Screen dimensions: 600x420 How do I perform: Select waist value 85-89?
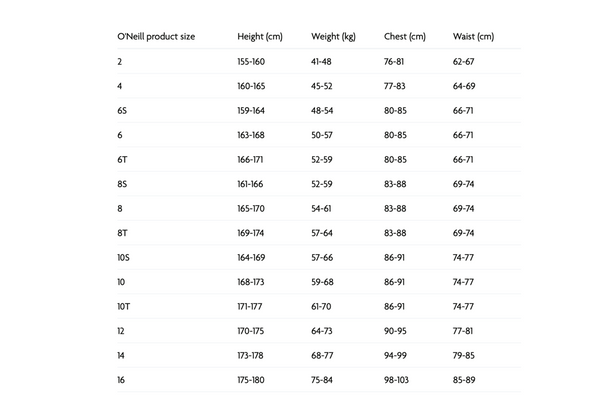click(x=464, y=380)
